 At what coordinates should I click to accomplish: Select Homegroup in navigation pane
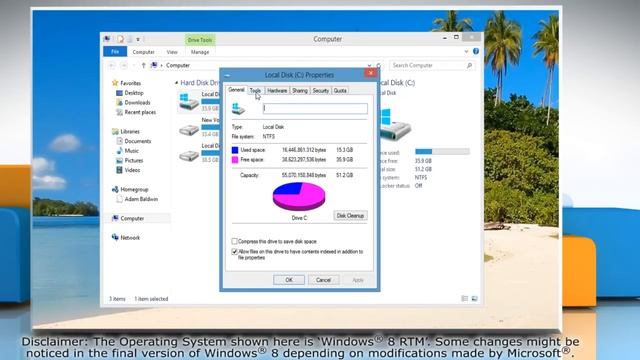(x=134, y=189)
